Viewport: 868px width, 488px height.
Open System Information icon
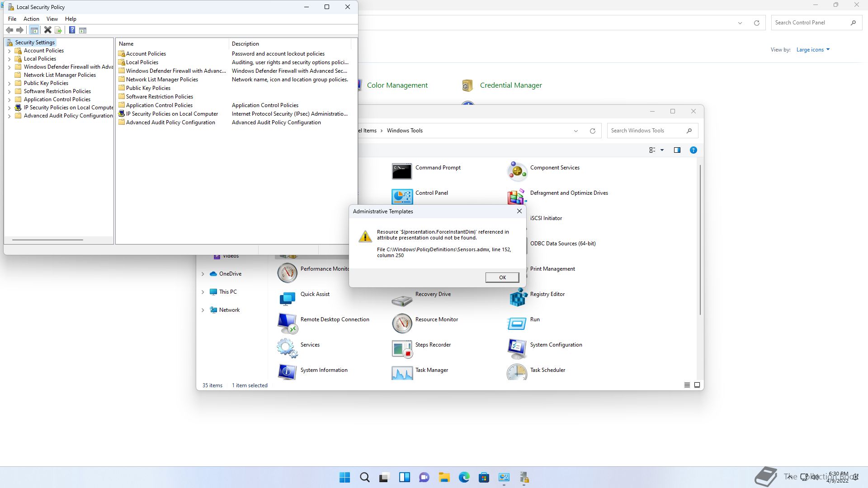pyautogui.click(x=287, y=372)
